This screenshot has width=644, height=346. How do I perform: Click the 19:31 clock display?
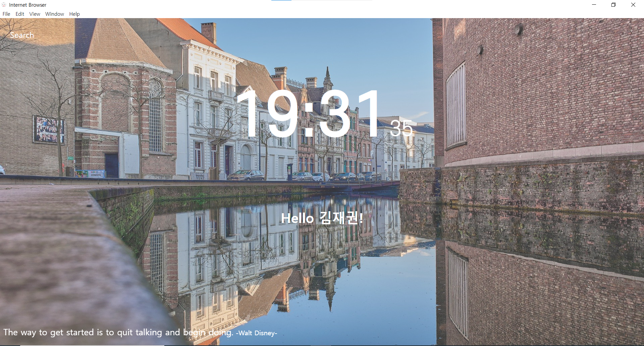point(308,113)
